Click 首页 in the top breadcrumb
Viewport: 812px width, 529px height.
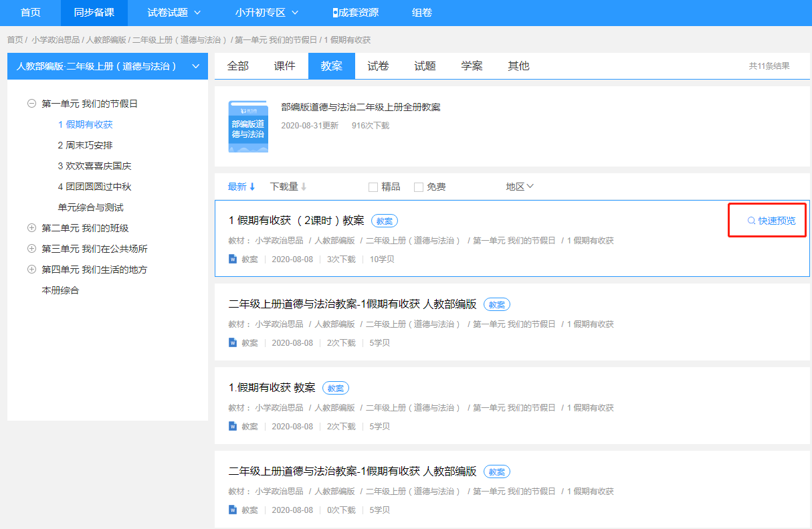click(x=15, y=40)
